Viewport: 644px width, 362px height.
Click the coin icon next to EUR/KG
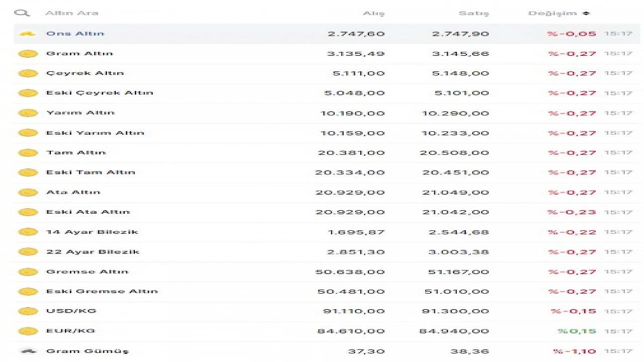click(28, 331)
